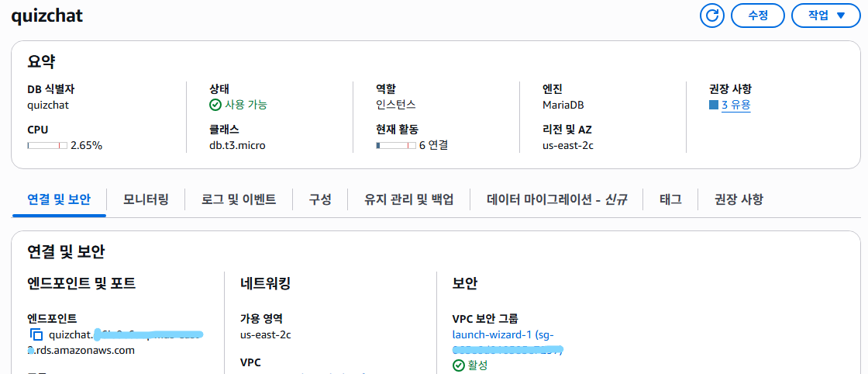Switch to the 모니터링 tab

point(146,199)
